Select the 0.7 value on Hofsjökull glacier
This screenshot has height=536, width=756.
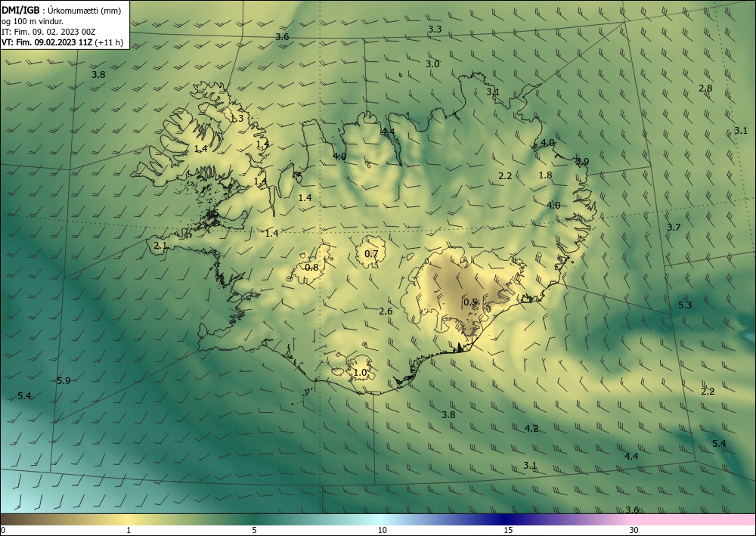pos(371,253)
